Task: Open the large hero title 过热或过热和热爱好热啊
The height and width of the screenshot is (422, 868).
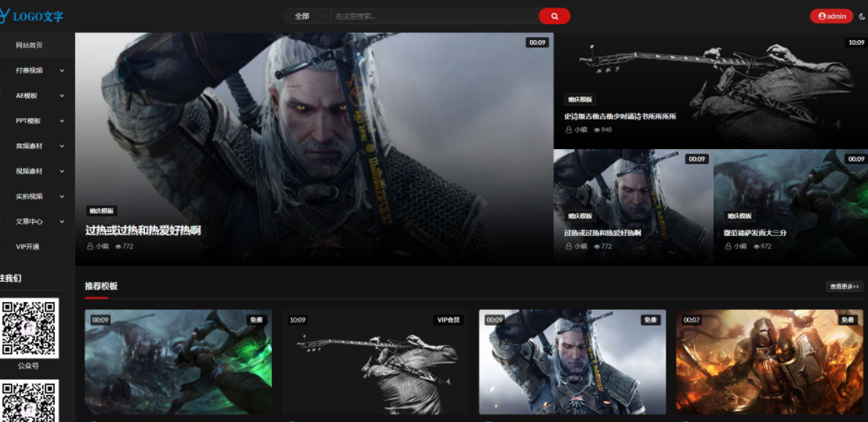Action: tap(143, 231)
